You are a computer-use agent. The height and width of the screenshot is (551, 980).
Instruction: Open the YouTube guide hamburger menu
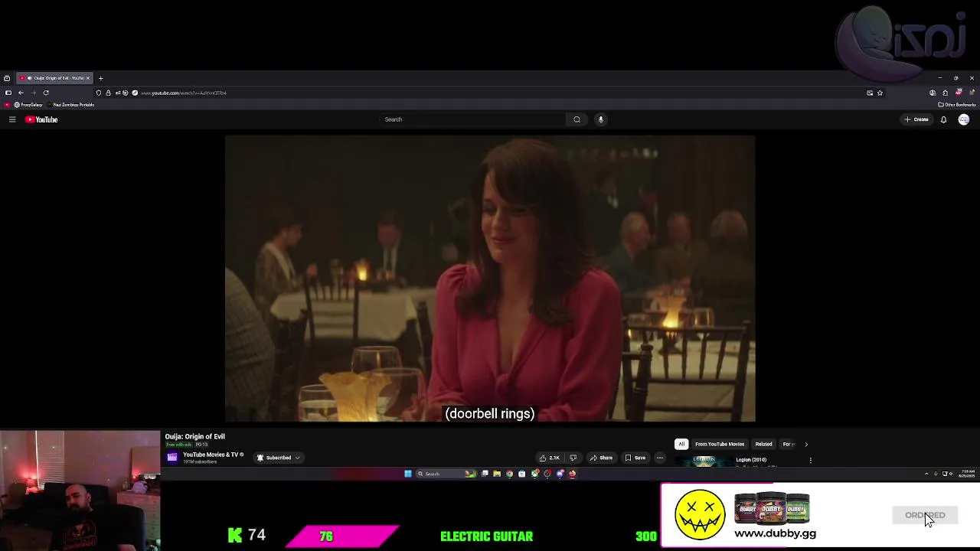[12, 119]
